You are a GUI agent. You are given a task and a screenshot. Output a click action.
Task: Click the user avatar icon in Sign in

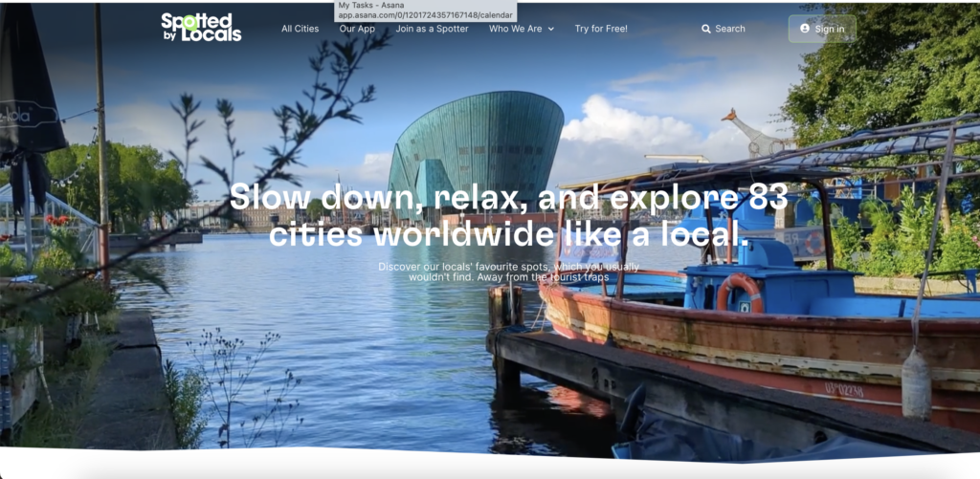805,29
